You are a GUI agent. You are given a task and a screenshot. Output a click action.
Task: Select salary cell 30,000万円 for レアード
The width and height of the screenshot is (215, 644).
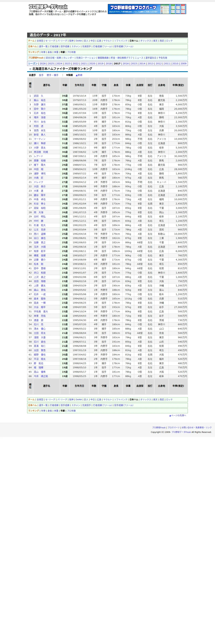pyautogui.click(x=178, y=156)
